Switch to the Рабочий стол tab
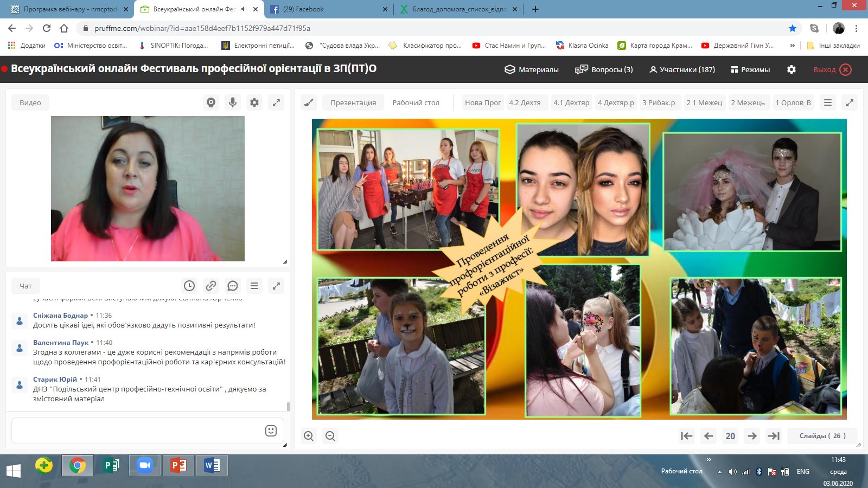Viewport: 868px width, 488px height. (416, 102)
